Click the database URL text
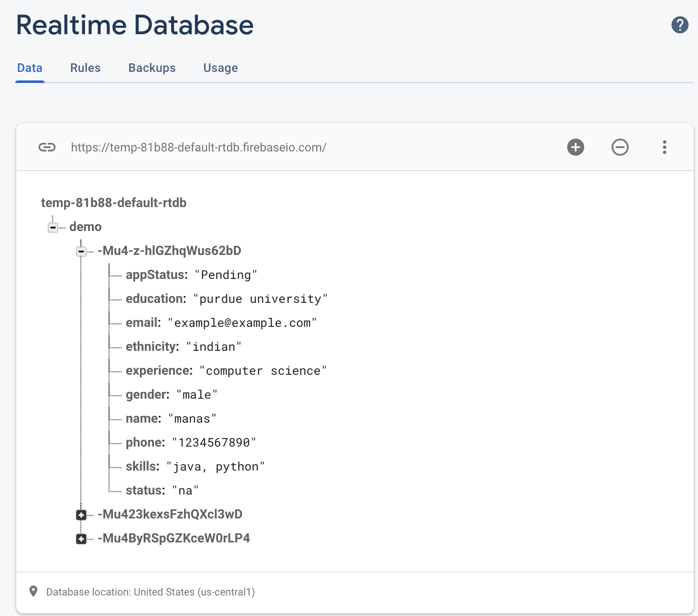 (198, 148)
